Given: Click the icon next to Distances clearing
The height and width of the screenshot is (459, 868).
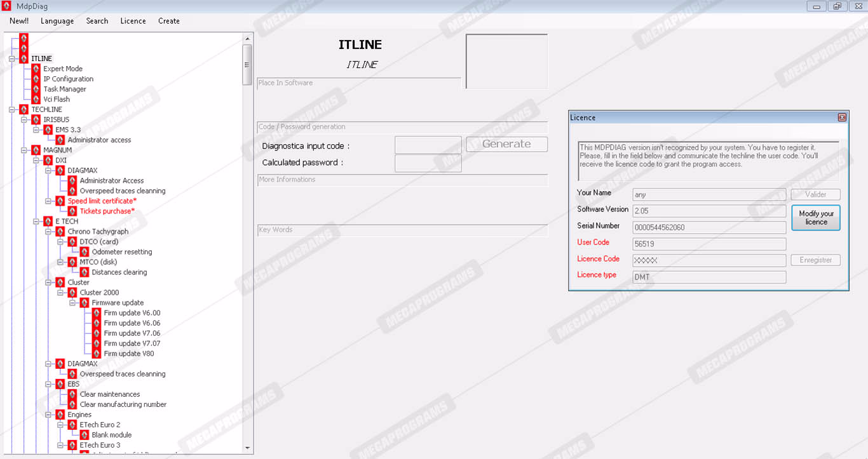Looking at the screenshot, I should [x=84, y=272].
